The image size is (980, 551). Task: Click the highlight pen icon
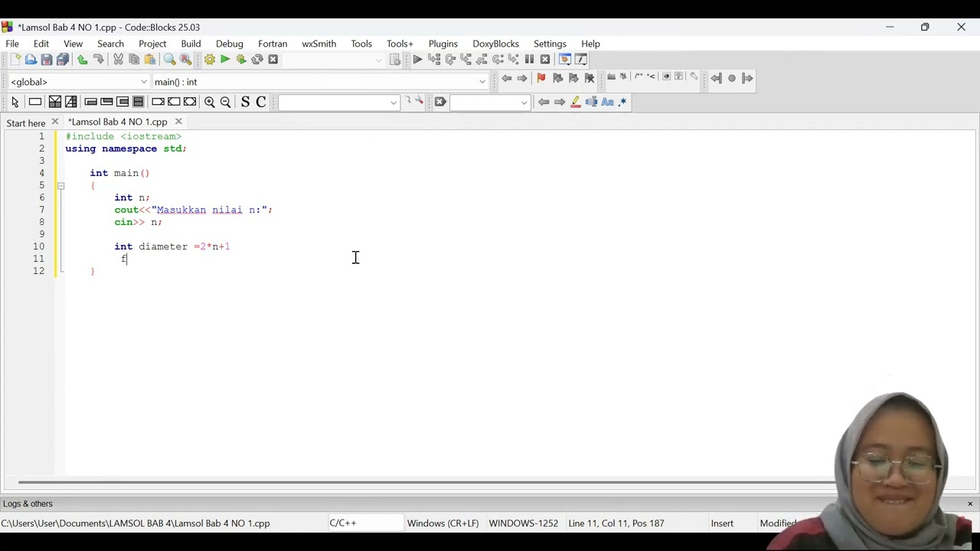[x=576, y=102]
